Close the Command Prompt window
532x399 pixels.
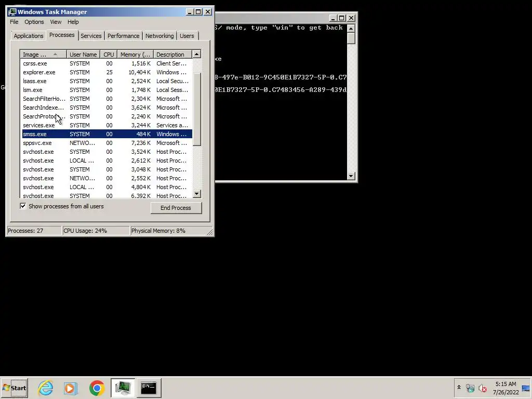[x=351, y=18]
